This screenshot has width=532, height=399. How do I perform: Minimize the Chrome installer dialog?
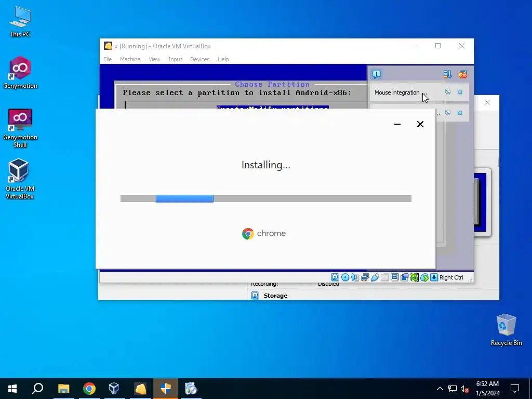click(397, 124)
